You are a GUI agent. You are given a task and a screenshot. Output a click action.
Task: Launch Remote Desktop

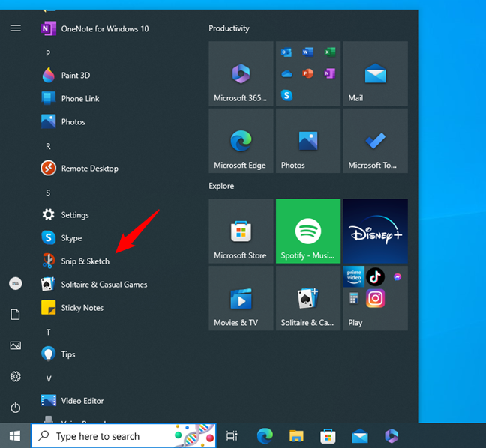[x=79, y=168]
